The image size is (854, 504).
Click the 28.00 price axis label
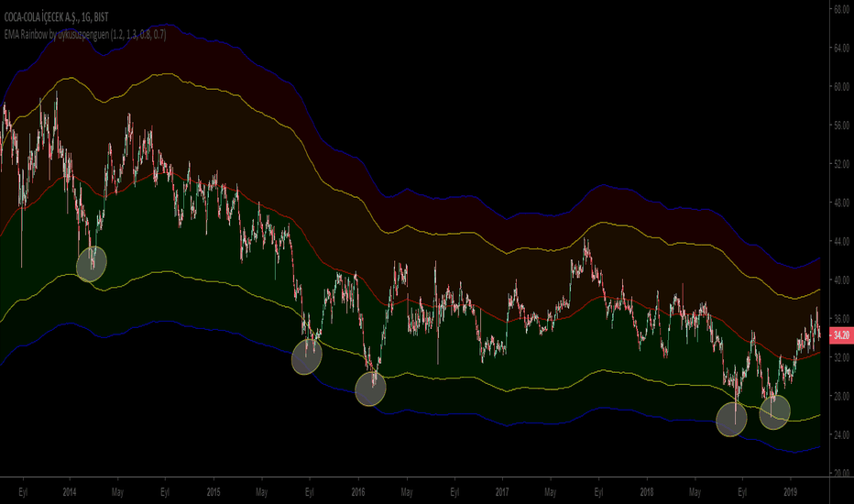pyautogui.click(x=841, y=396)
